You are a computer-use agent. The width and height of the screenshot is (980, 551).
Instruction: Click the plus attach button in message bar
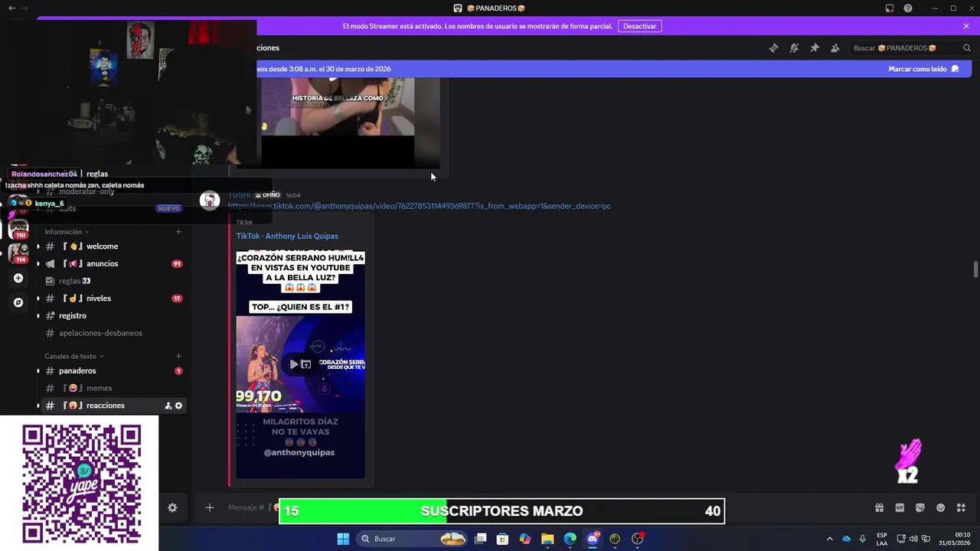(209, 507)
